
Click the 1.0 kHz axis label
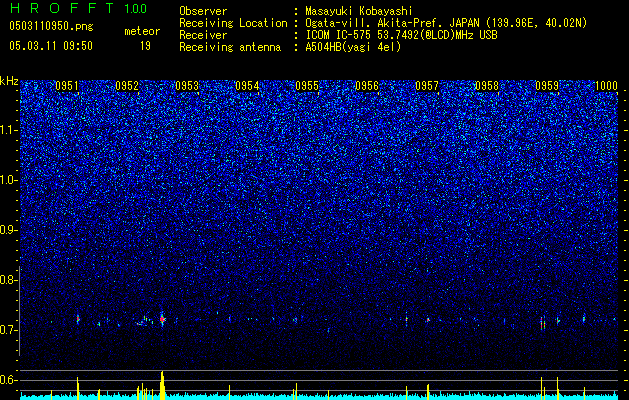[x=9, y=180]
